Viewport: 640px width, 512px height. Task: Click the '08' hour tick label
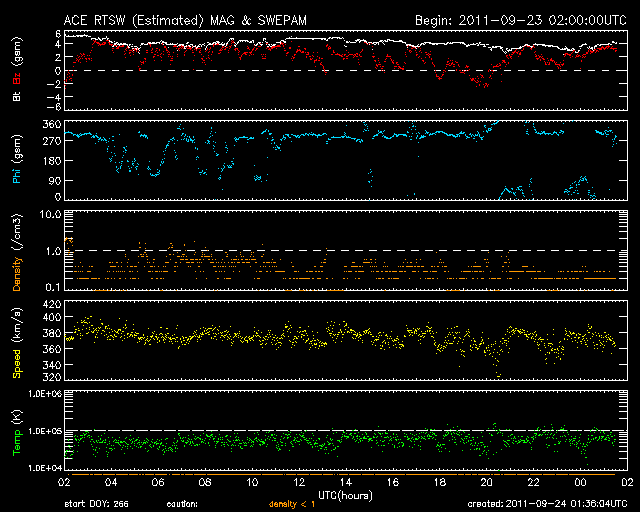205,483
